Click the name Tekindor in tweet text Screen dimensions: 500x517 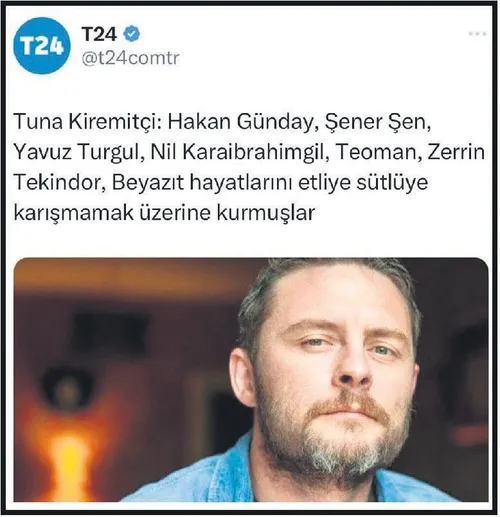[x=60, y=183]
